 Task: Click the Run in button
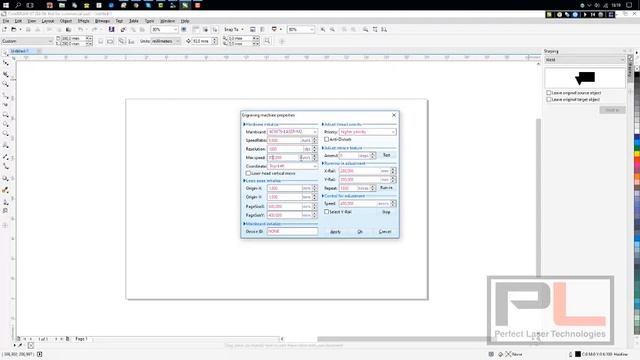click(386, 188)
